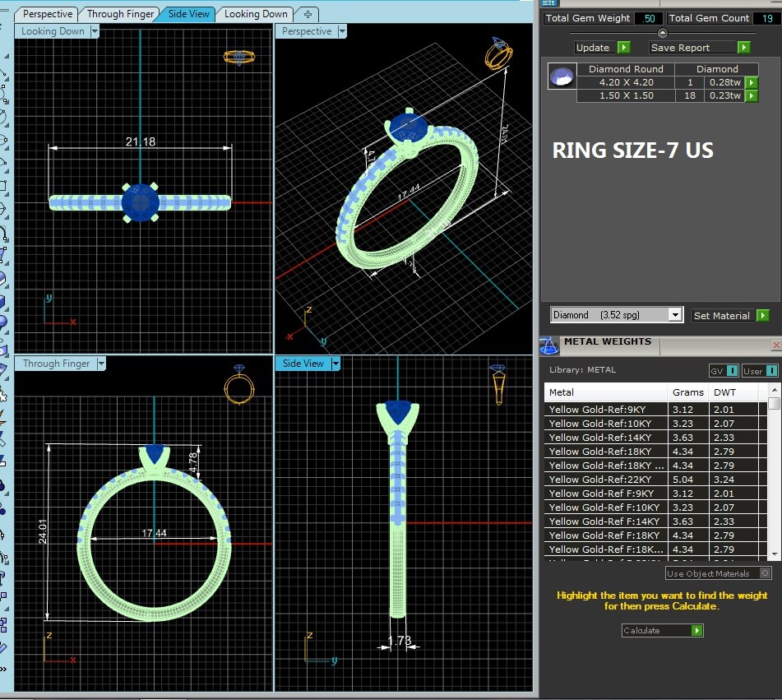Screen dimensions: 782x700
Task: Collapse the gem totals panel divider arrow
Action: pyautogui.click(x=662, y=33)
